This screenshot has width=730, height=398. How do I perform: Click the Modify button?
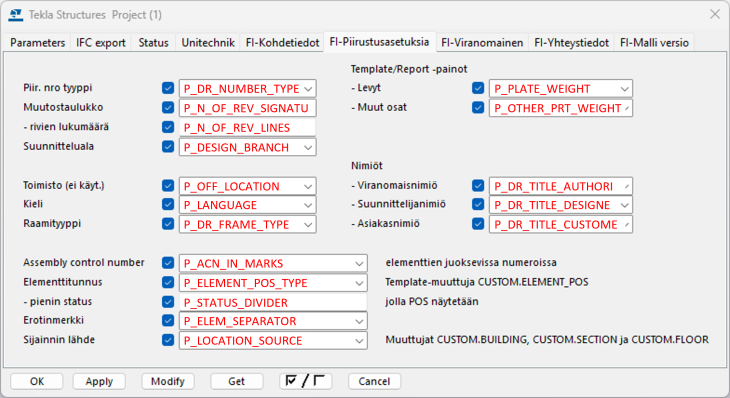point(168,381)
